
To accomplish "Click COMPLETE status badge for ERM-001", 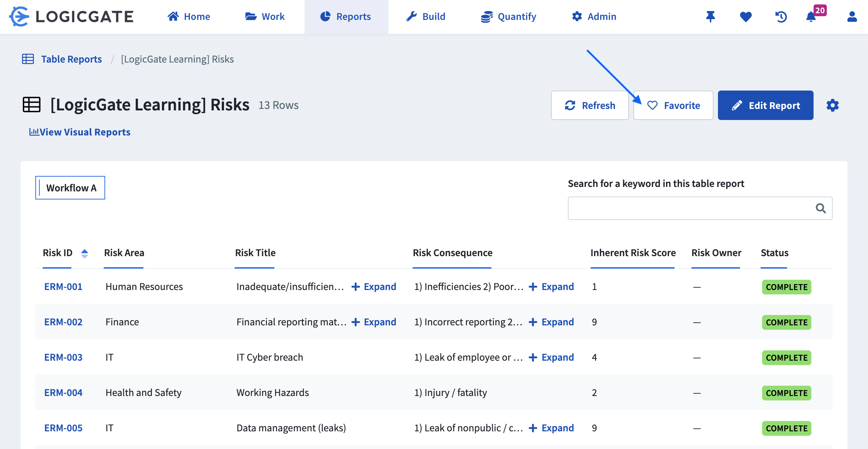I will [787, 287].
